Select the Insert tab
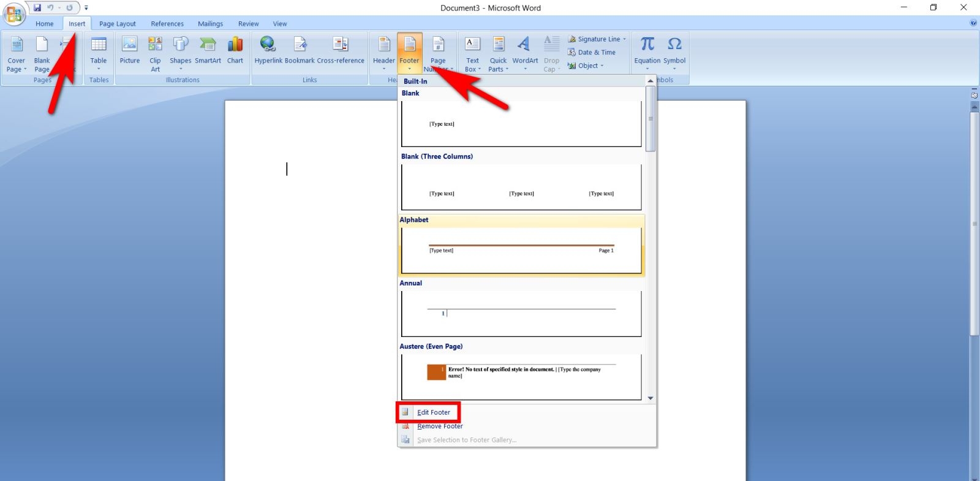Screen dimensions: 980x481 77,24
